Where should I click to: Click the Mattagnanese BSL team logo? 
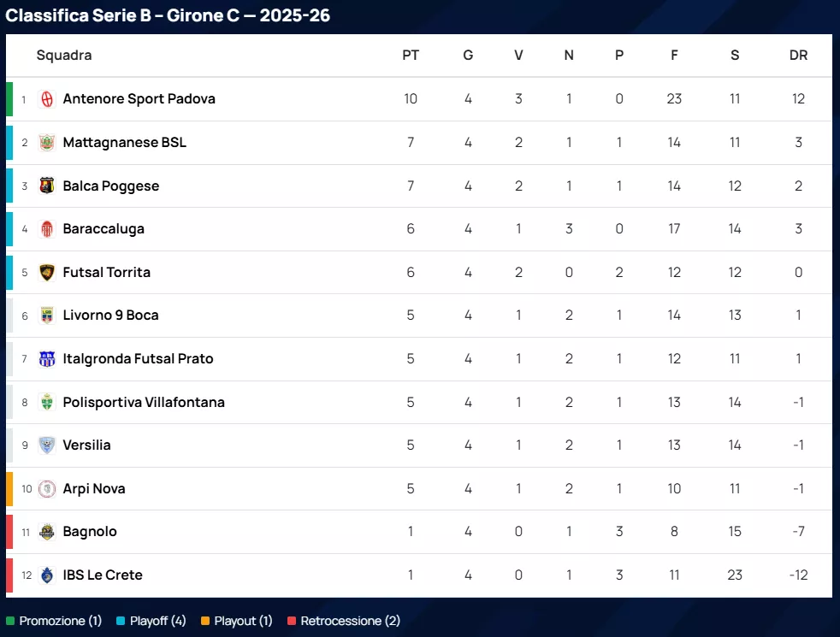coord(47,143)
